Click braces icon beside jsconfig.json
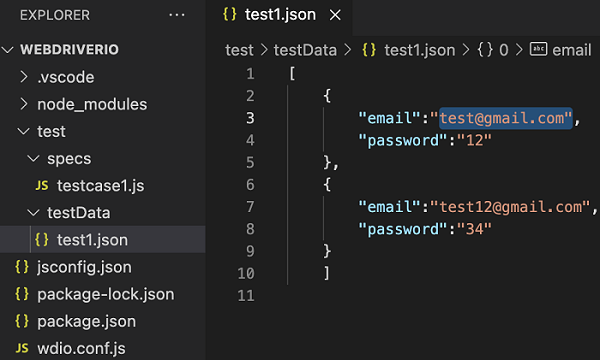Viewport: 600px width, 360px height. (22, 267)
